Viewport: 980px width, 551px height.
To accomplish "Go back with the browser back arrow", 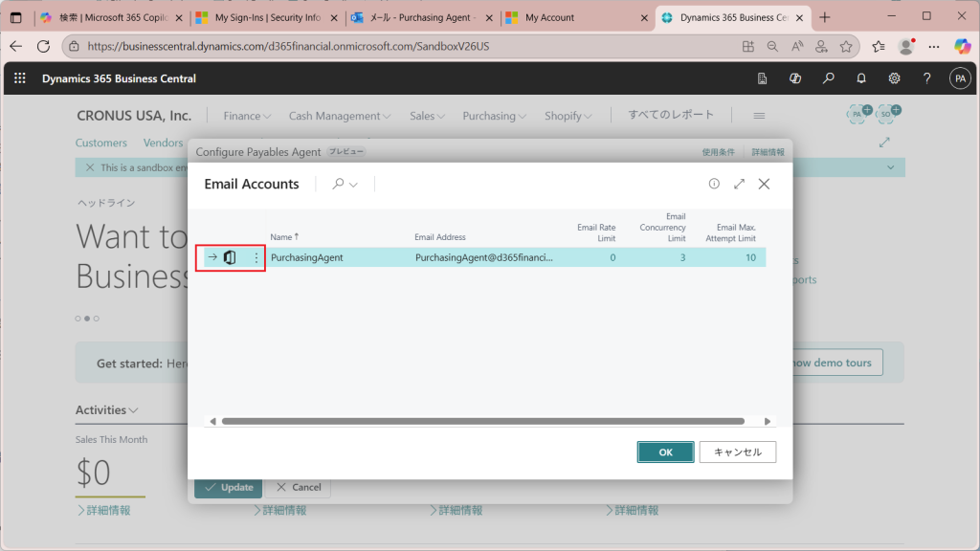I will (15, 46).
